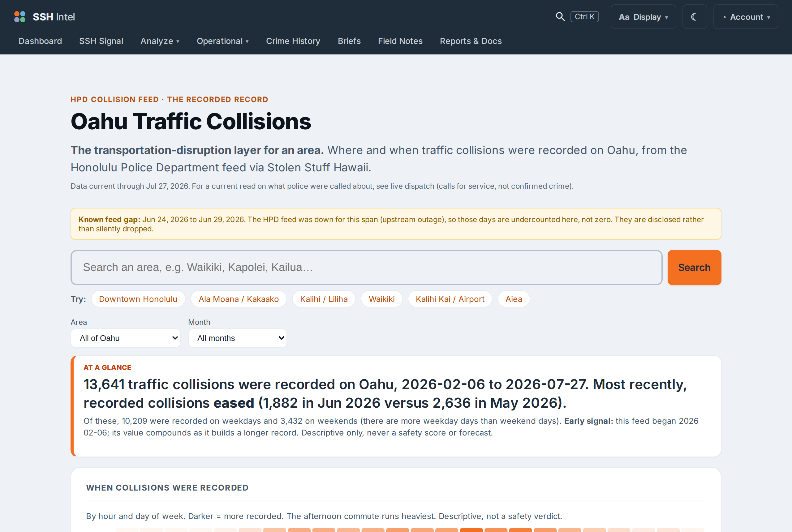Screen dimensions: 792x532
Task: Click the 'Early signal:' bold text
Action: (588, 421)
